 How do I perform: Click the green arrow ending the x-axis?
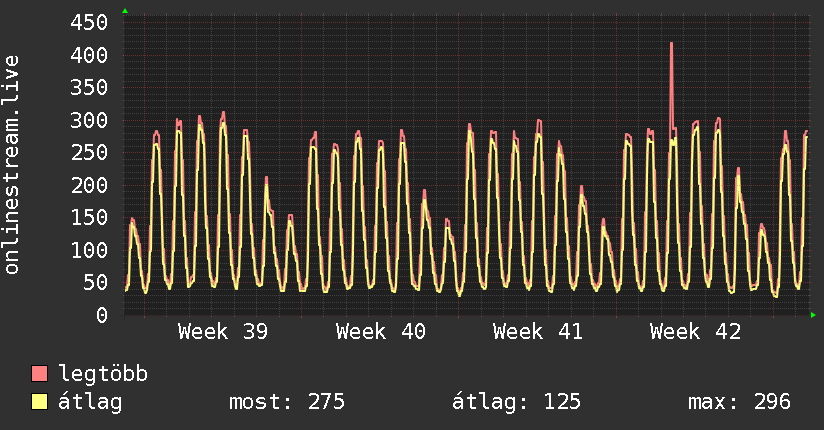[x=813, y=315]
